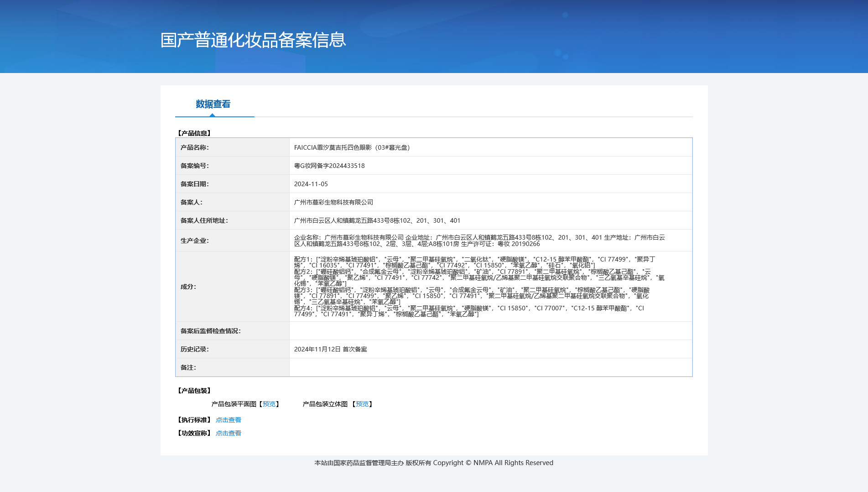
Task: Open 产品包装平面图 预览 link
Action: [x=269, y=404]
